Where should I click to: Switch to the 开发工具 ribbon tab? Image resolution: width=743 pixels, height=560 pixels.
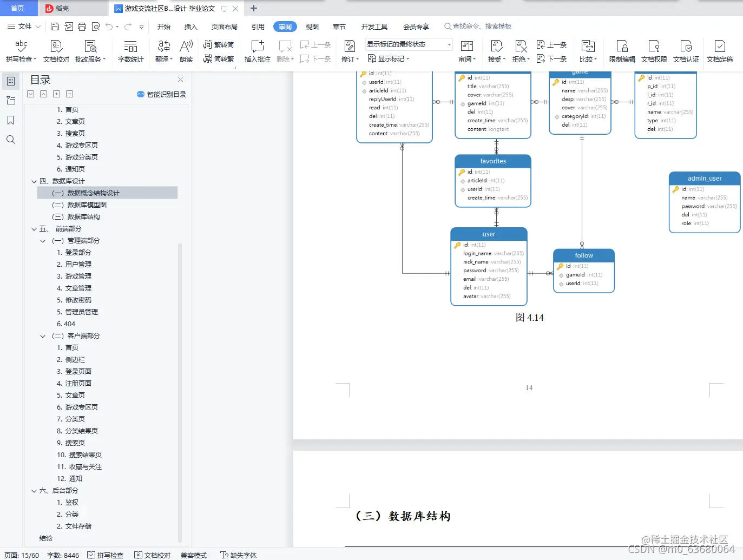[x=374, y=27]
